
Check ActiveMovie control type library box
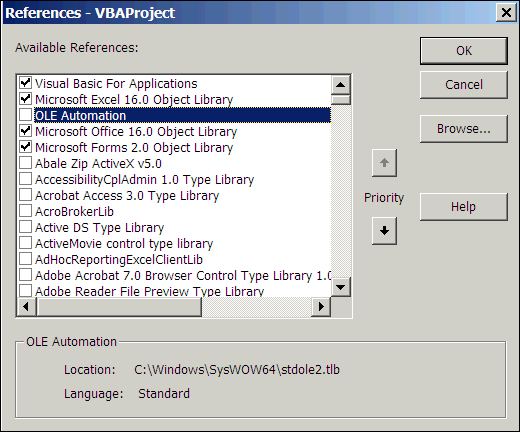(x=26, y=243)
